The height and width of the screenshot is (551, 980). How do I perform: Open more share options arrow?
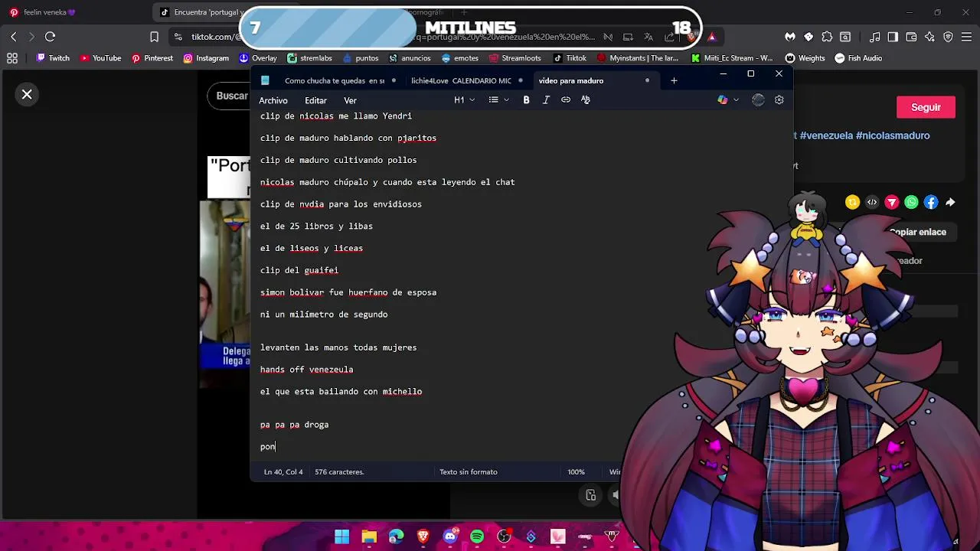(950, 202)
